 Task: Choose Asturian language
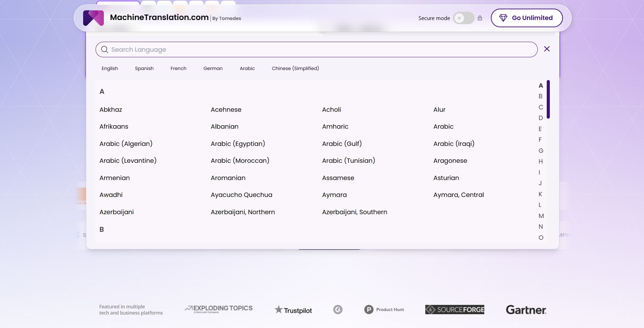446,178
